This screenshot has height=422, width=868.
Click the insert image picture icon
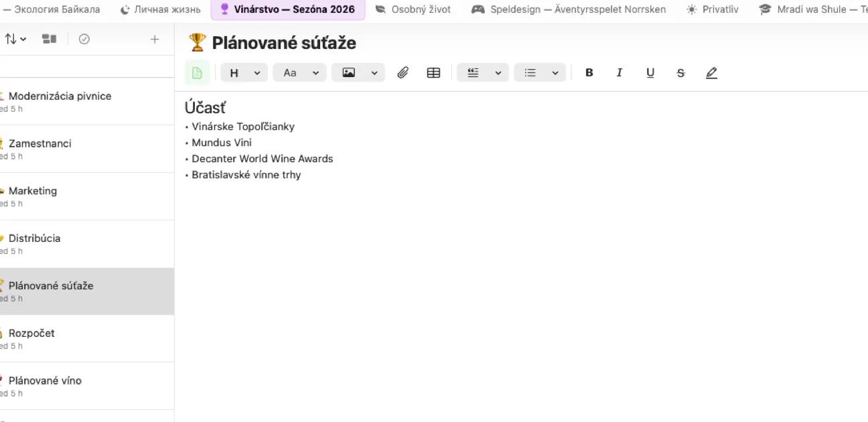348,73
